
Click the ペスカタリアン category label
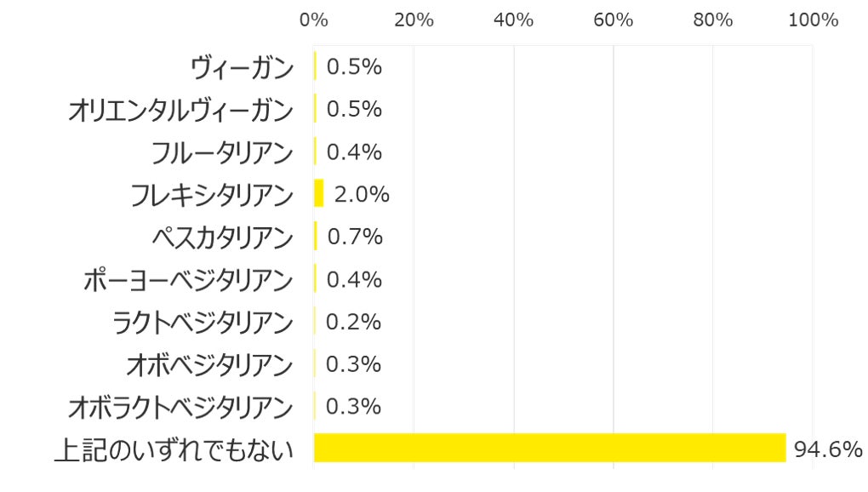click(x=222, y=237)
